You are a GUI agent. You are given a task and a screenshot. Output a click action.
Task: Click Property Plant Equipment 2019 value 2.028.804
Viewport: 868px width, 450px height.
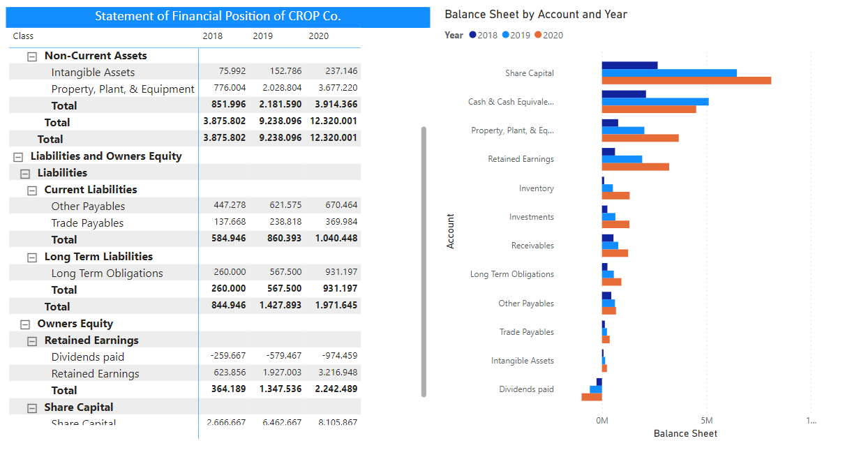pyautogui.click(x=282, y=88)
